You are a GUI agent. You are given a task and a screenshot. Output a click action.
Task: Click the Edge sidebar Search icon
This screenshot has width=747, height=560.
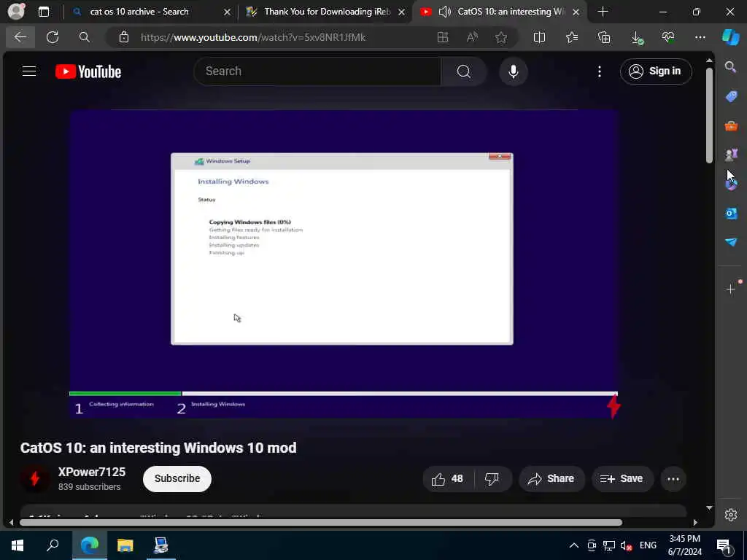[731, 67]
